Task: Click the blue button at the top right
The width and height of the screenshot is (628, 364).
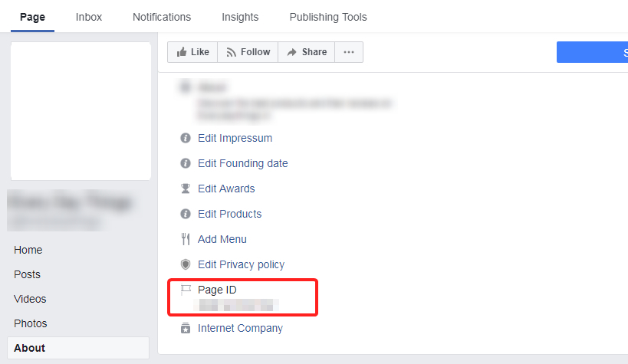Action: click(x=592, y=52)
